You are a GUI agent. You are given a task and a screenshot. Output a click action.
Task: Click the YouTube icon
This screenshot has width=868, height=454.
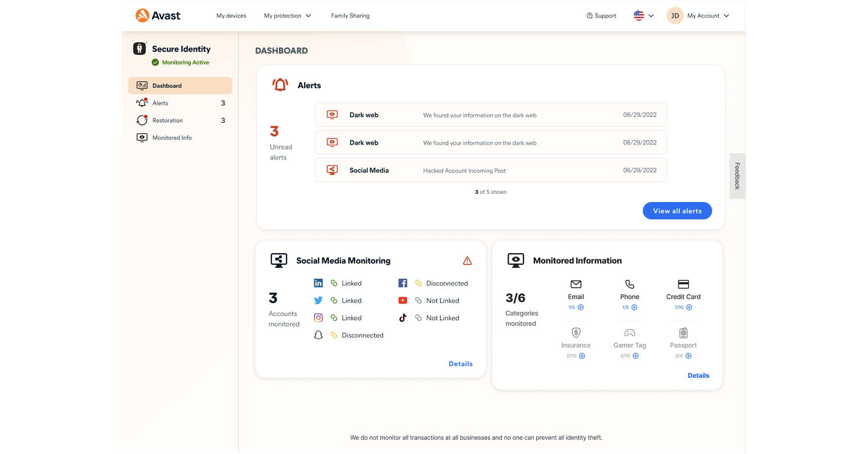pyautogui.click(x=403, y=301)
